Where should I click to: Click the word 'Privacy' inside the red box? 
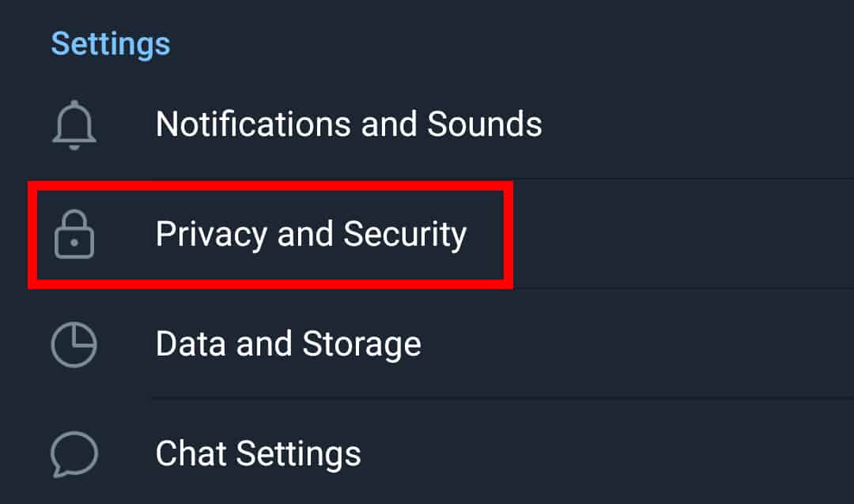(x=211, y=235)
